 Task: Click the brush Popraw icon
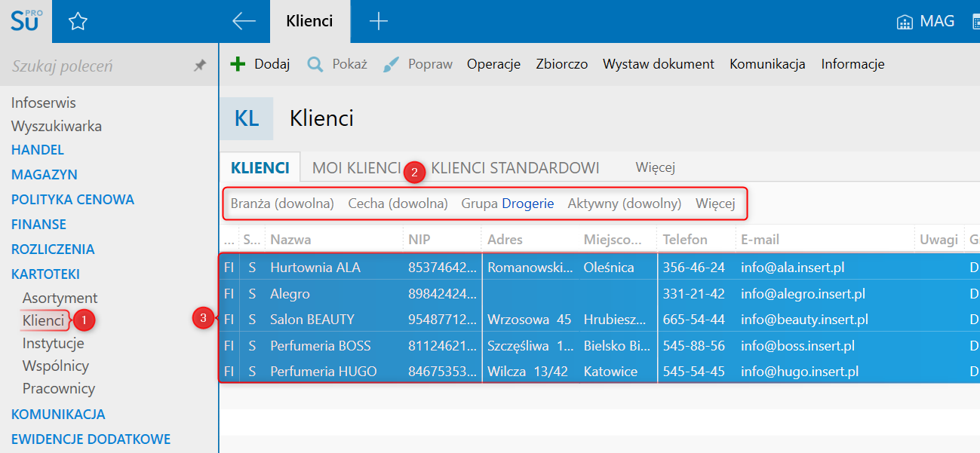click(x=391, y=64)
